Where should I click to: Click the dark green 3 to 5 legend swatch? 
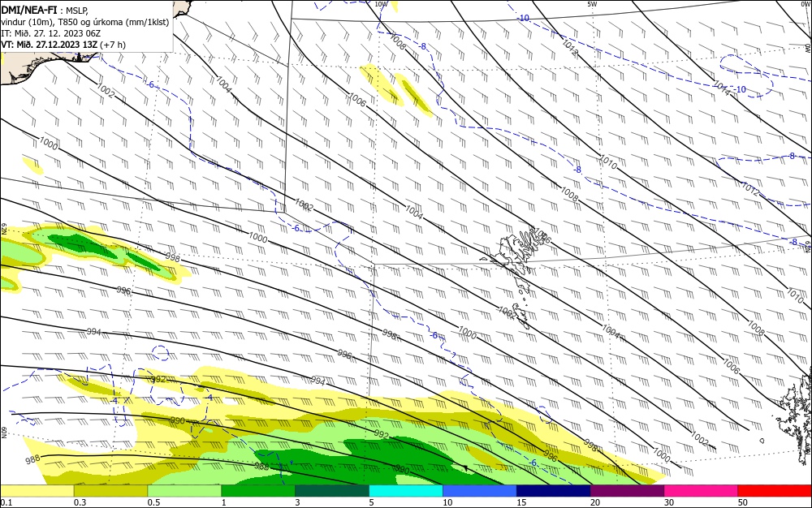point(332,491)
